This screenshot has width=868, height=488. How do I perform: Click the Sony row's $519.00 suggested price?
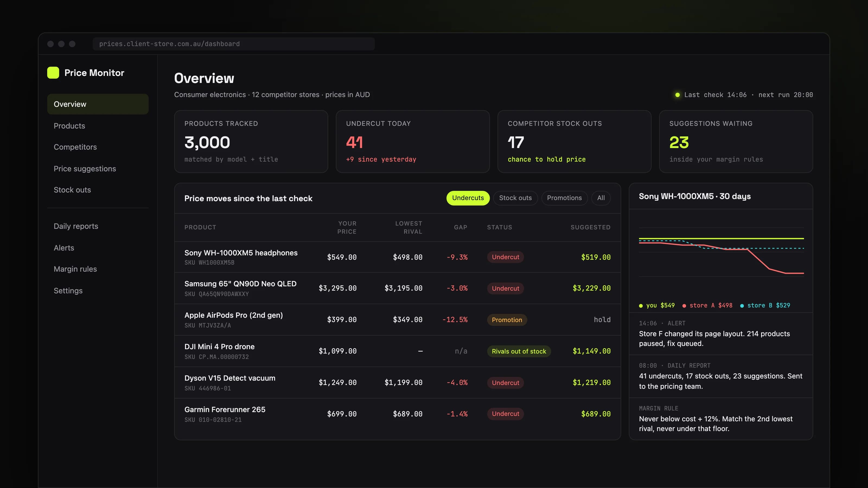(x=596, y=257)
